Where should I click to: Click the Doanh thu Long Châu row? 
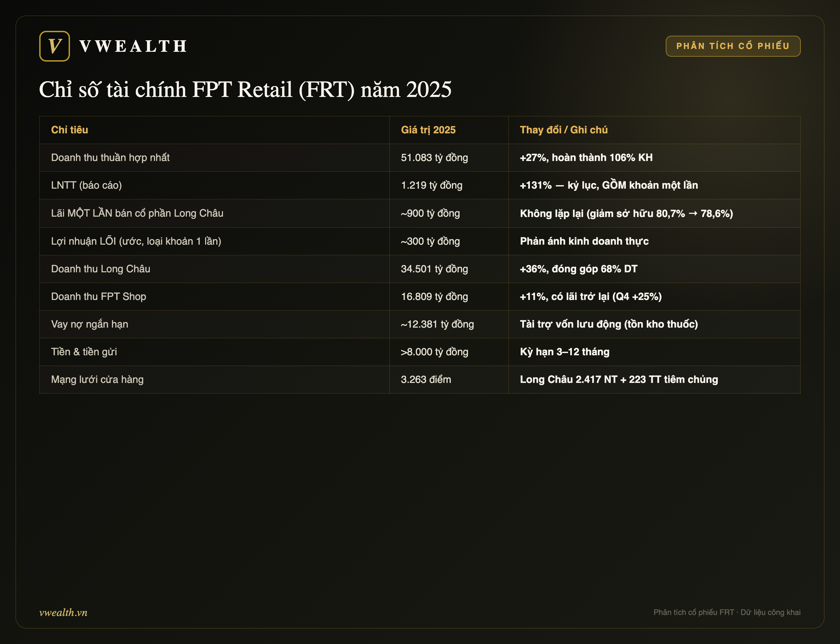pyautogui.click(x=420, y=269)
